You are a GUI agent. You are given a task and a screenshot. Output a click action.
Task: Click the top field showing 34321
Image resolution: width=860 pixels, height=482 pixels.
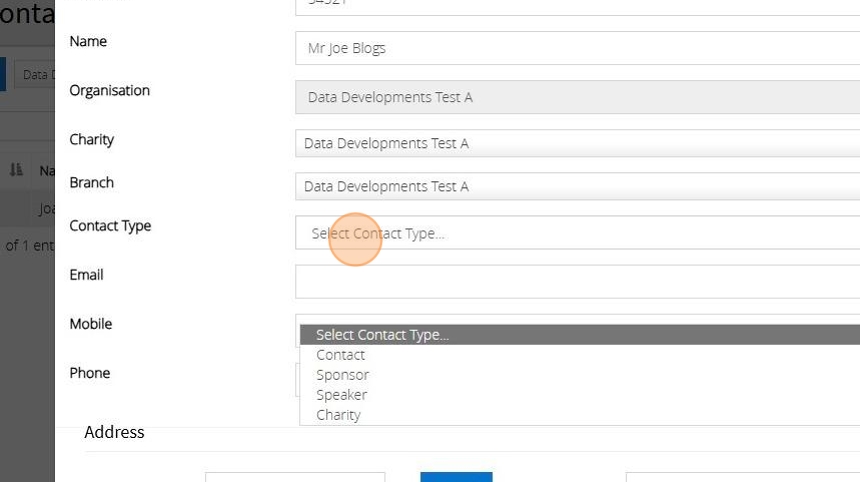point(577,5)
